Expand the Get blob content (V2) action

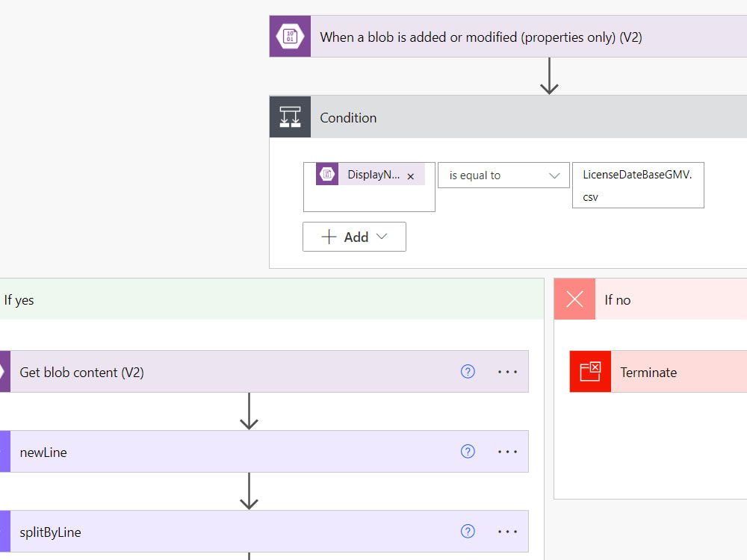(x=224, y=372)
